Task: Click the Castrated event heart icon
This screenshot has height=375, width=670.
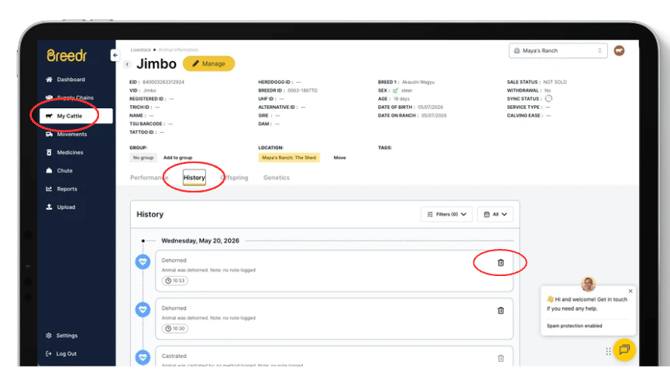Action: pos(143,357)
